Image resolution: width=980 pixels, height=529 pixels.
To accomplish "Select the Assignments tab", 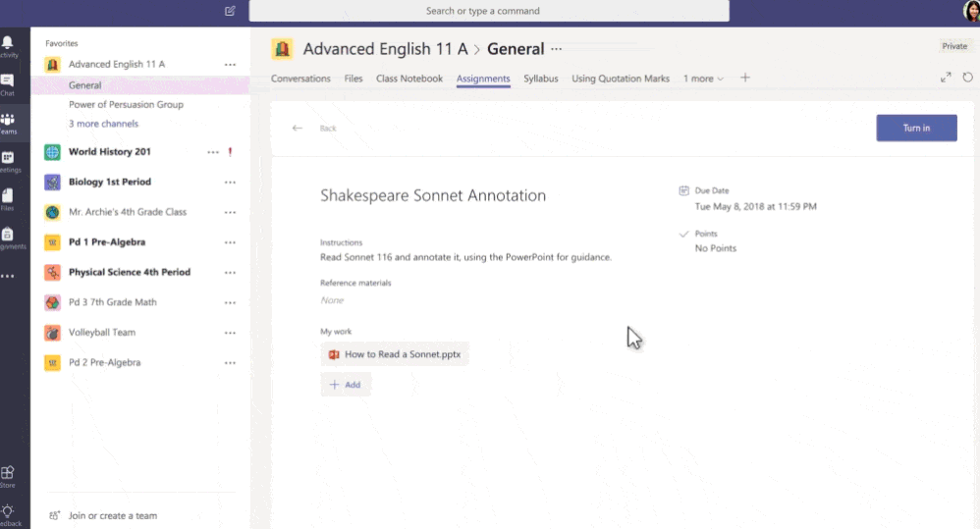I will (483, 79).
